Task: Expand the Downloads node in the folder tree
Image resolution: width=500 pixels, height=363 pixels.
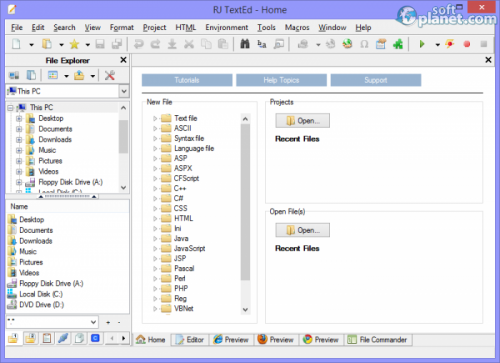Action: tap(19, 140)
